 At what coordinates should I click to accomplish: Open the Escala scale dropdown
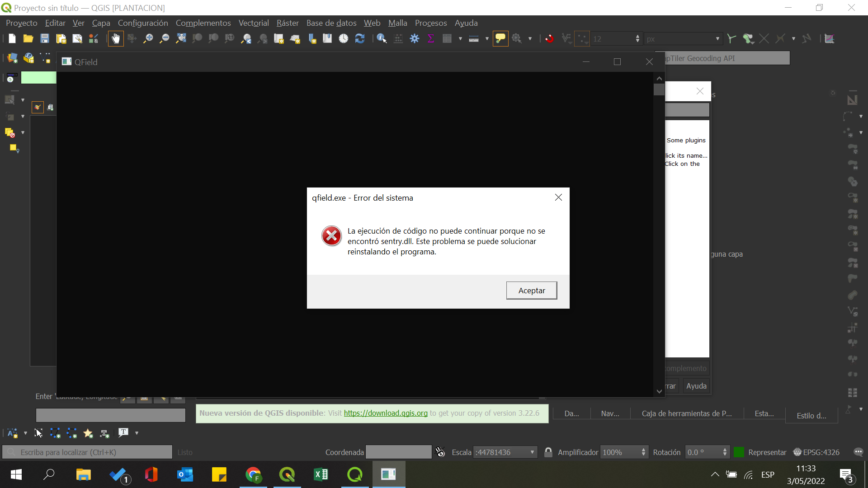click(532, 452)
